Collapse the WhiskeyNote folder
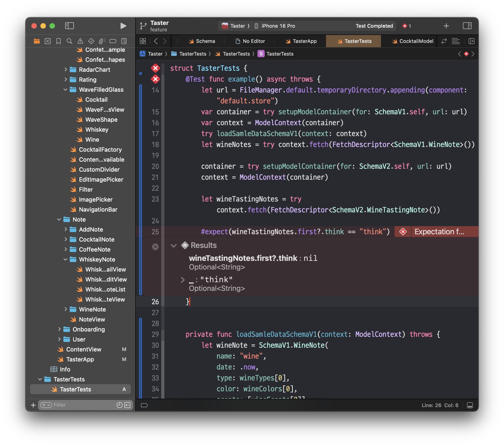The width and height of the screenshot is (504, 445). click(x=66, y=259)
